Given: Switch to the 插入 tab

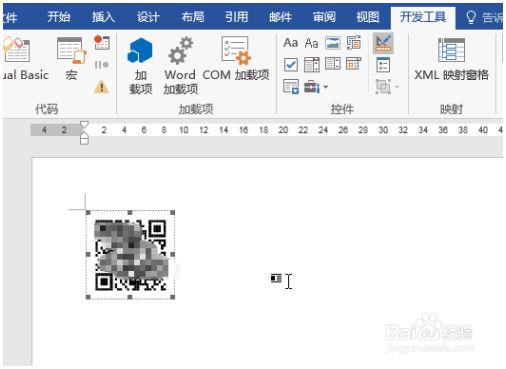Looking at the screenshot, I should pos(103,17).
